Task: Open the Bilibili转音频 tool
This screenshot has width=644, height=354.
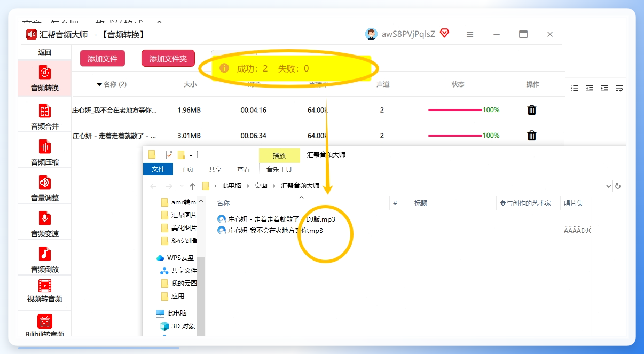Action: [45, 326]
